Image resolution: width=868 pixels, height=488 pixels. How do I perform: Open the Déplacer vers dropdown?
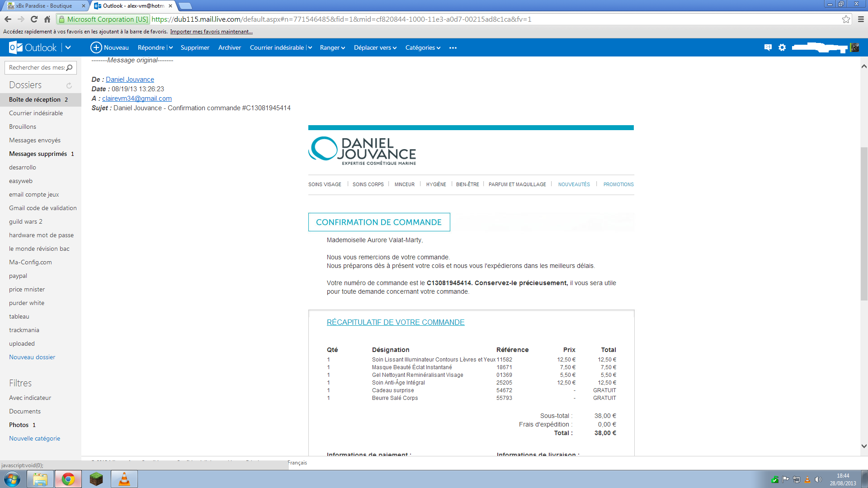(x=375, y=47)
